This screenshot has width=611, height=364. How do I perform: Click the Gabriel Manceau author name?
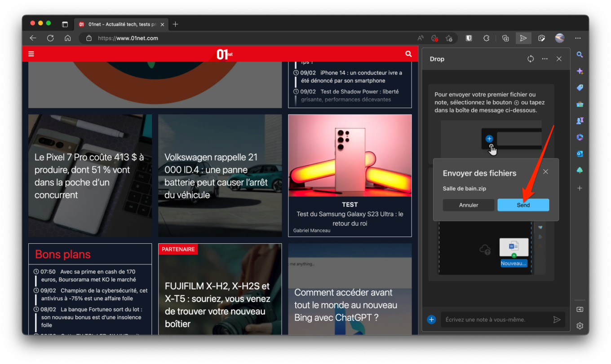click(x=312, y=231)
